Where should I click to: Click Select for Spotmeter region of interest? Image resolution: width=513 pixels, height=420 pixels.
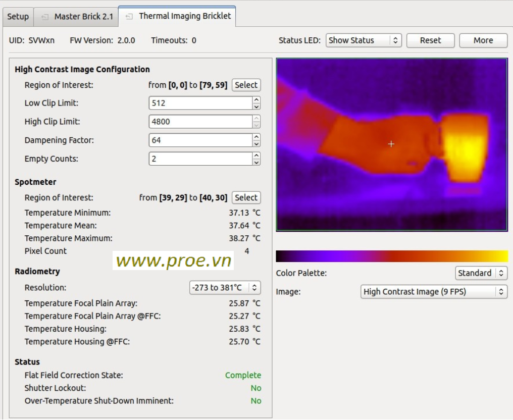tap(246, 197)
